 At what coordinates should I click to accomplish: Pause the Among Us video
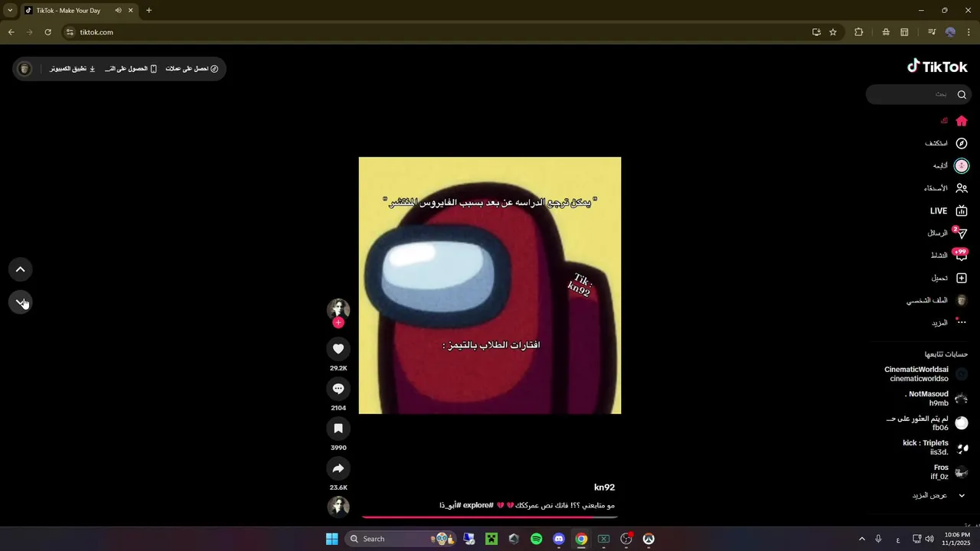pyautogui.click(x=490, y=285)
